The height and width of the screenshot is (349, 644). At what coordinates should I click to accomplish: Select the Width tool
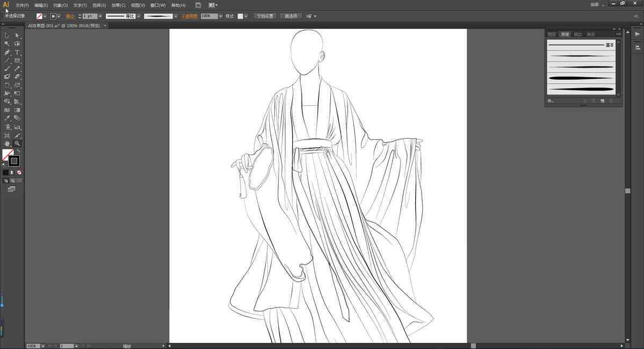(x=7, y=93)
